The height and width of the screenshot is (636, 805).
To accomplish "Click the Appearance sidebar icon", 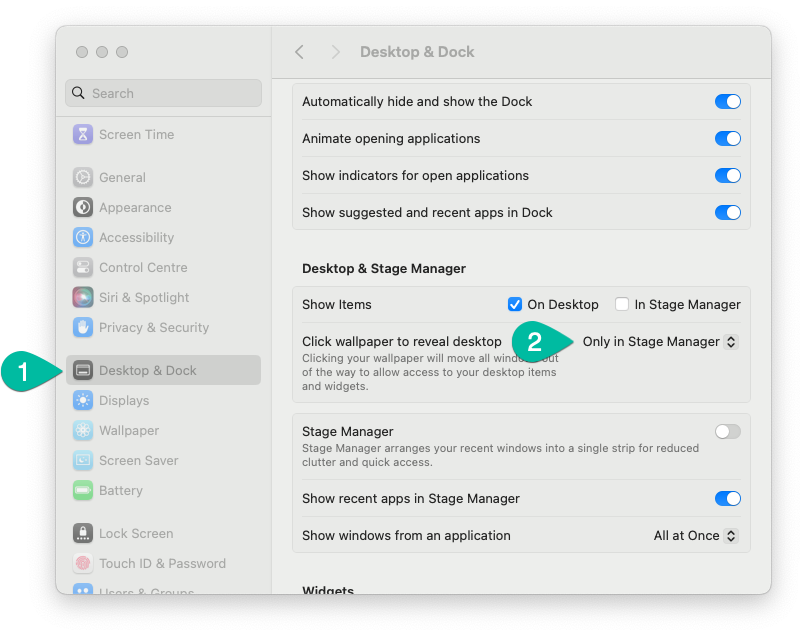I will (83, 207).
